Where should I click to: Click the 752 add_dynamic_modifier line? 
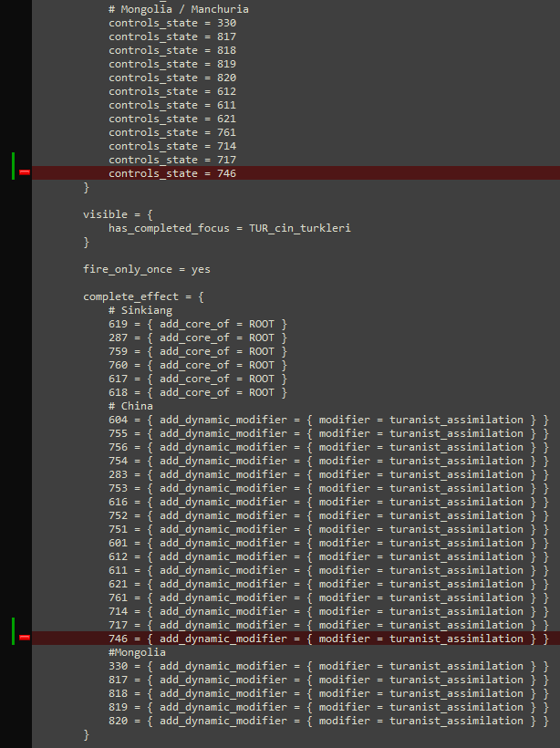328,515
